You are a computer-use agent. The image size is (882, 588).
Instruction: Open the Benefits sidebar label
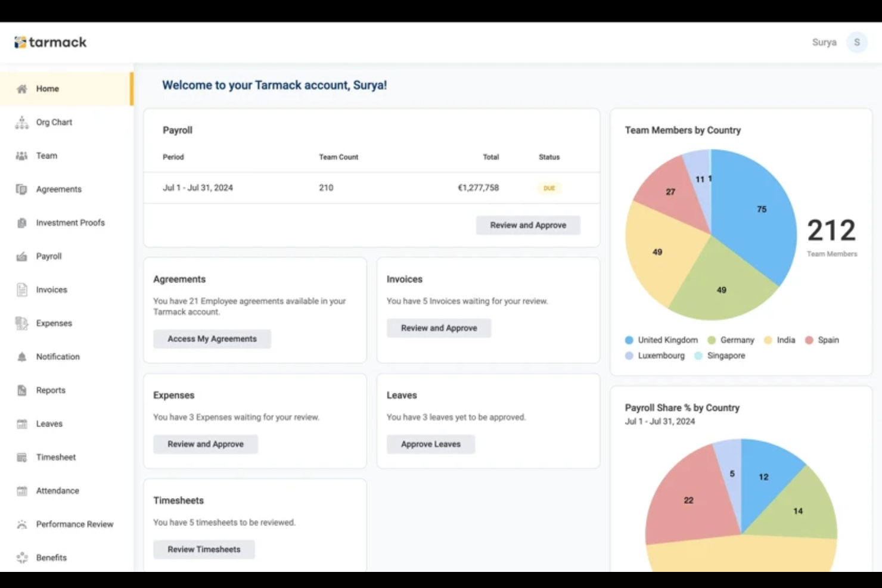[x=51, y=558]
